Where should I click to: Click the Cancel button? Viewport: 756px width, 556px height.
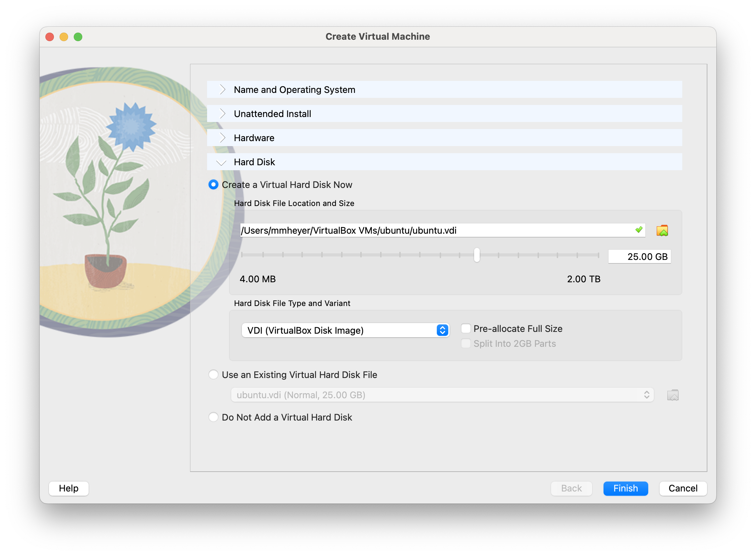coord(683,488)
